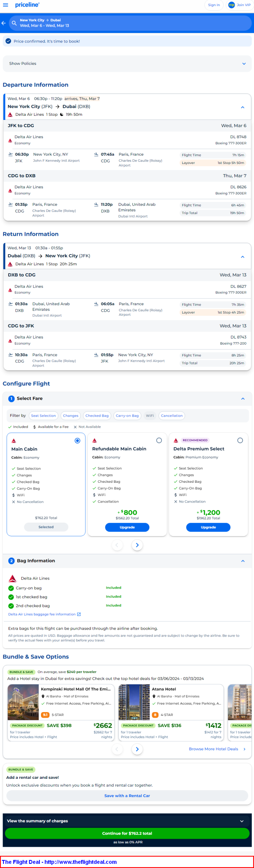The image size is (254, 868).
Task: Click Delta logo on DL 8627 segment
Action: click(10, 290)
